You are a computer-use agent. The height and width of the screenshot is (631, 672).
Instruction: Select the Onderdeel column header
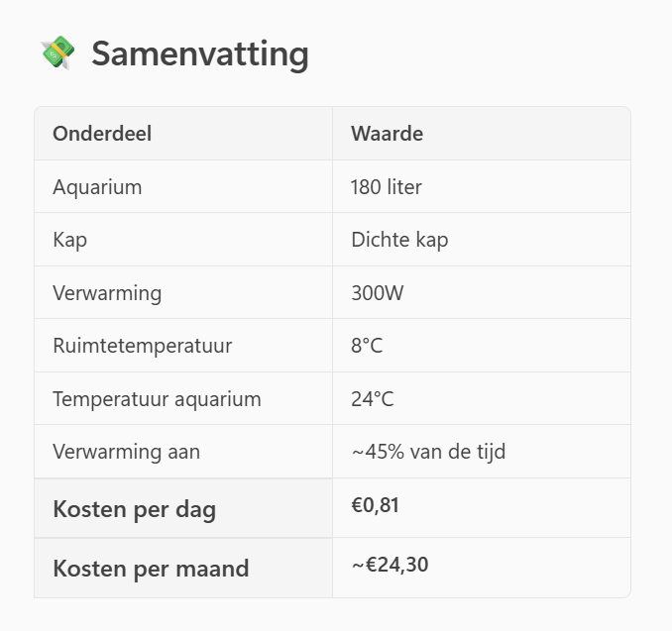click(102, 134)
